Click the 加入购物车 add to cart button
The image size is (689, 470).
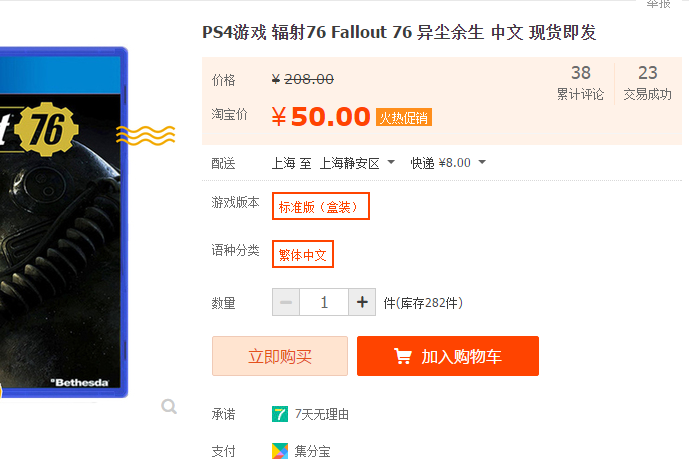pyautogui.click(x=448, y=356)
